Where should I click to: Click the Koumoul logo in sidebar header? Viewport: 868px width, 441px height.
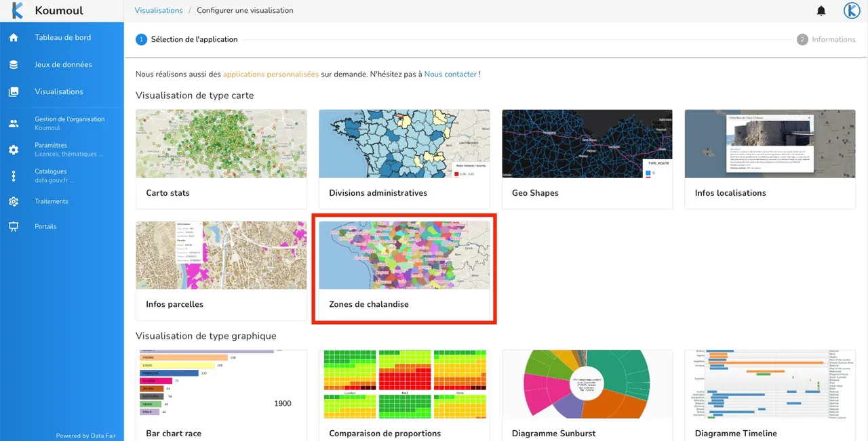[x=17, y=11]
